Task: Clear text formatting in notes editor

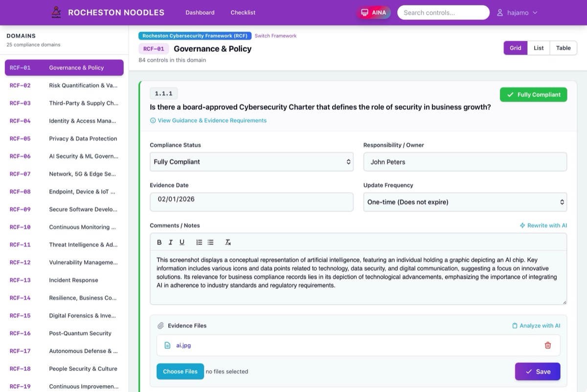Action: 228,242
